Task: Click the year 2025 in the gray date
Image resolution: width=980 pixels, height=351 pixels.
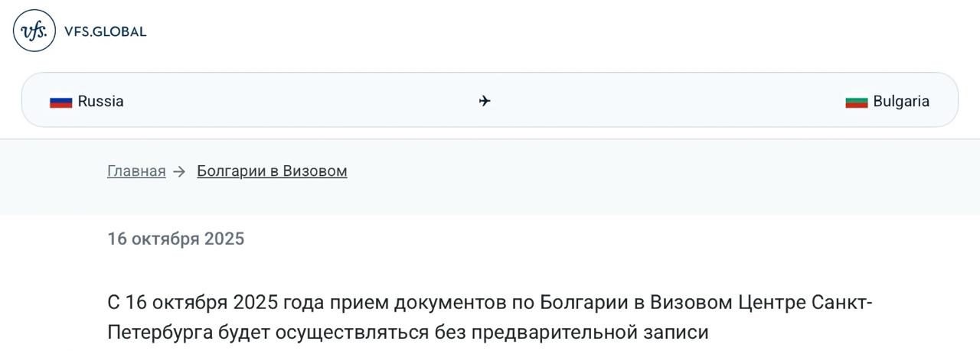Action: click(224, 239)
